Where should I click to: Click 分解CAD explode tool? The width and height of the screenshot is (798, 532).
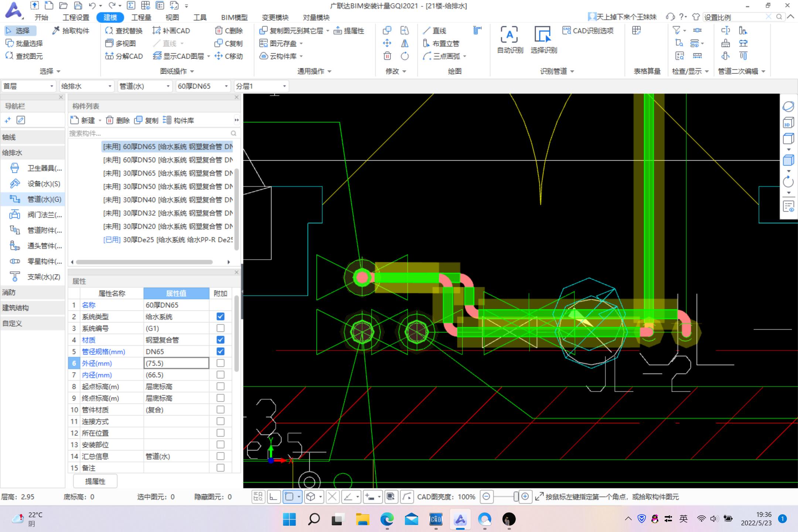124,56
